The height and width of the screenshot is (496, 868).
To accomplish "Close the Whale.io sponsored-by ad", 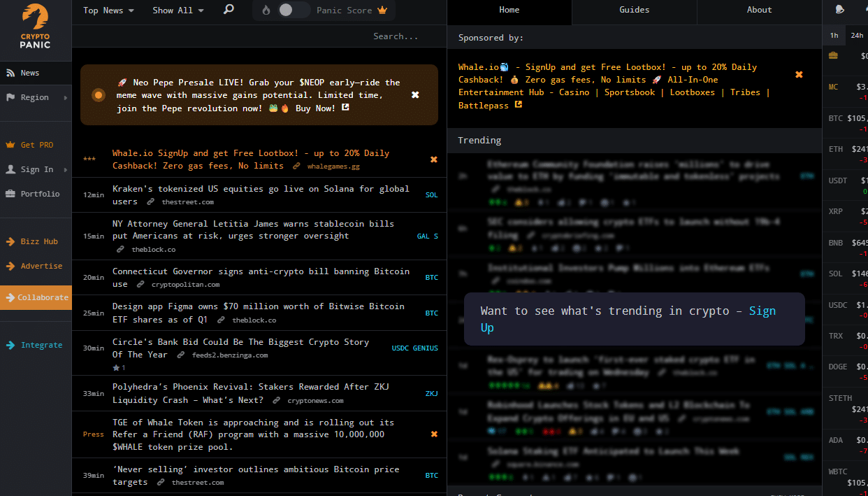I will [x=799, y=74].
